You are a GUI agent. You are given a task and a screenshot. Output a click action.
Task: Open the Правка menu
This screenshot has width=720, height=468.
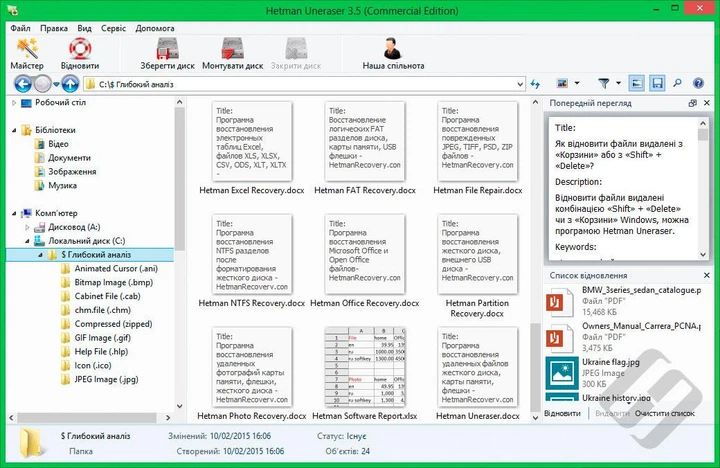[x=55, y=28]
